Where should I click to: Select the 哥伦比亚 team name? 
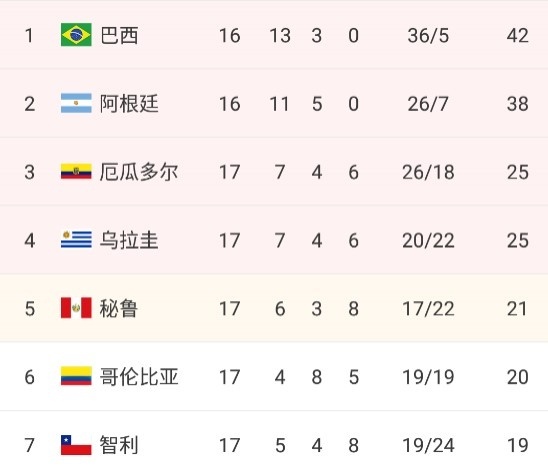pos(139,377)
